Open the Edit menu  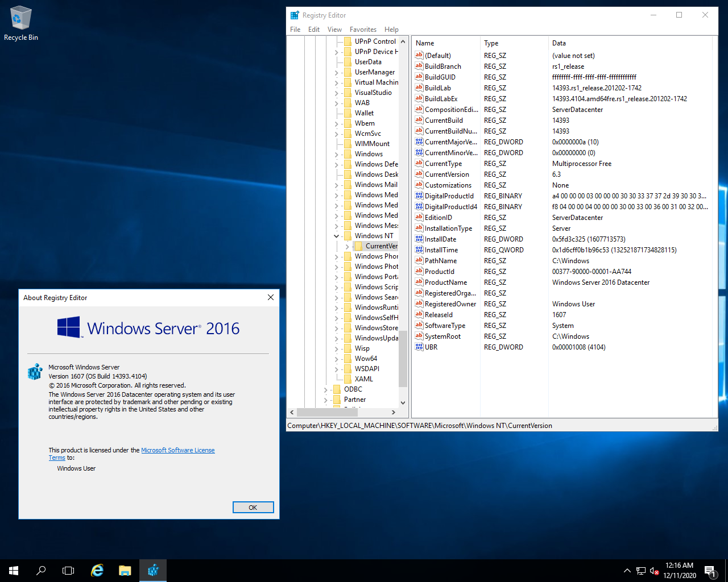point(314,30)
